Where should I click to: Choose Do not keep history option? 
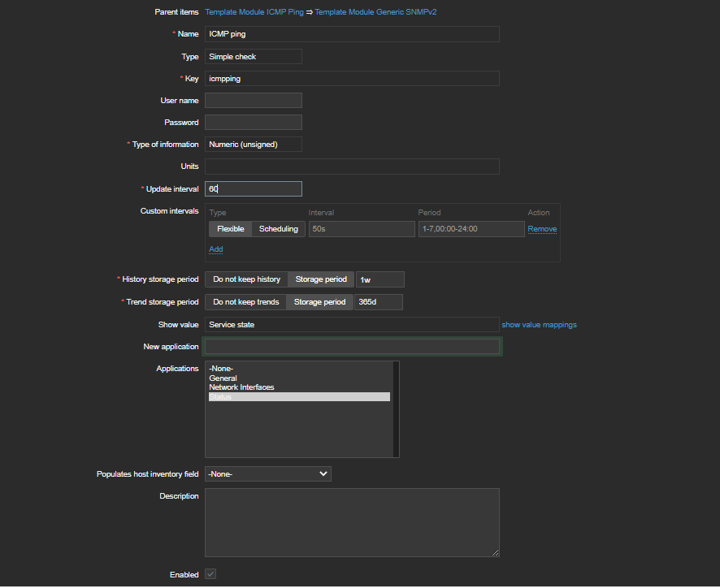(x=246, y=279)
